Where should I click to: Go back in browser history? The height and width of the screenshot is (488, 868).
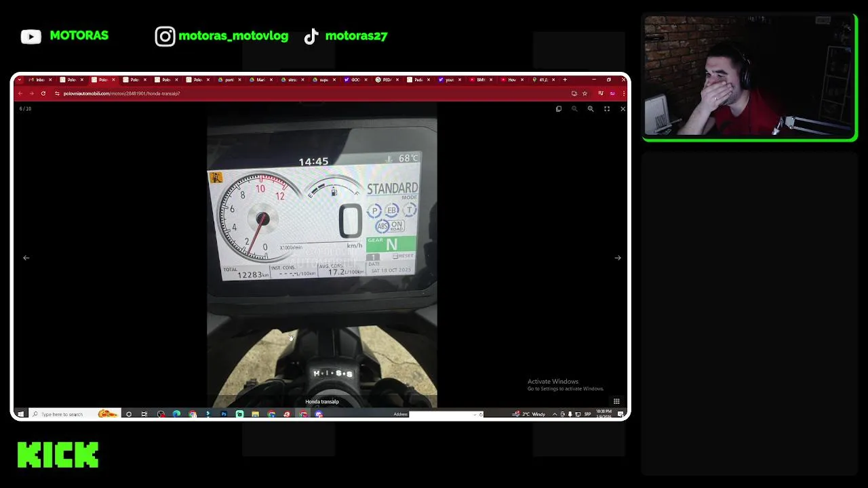point(20,94)
